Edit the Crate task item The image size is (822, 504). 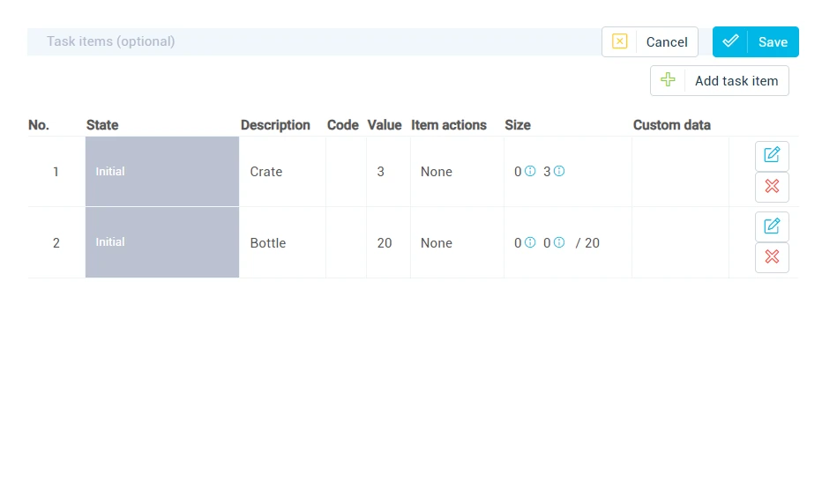772,156
